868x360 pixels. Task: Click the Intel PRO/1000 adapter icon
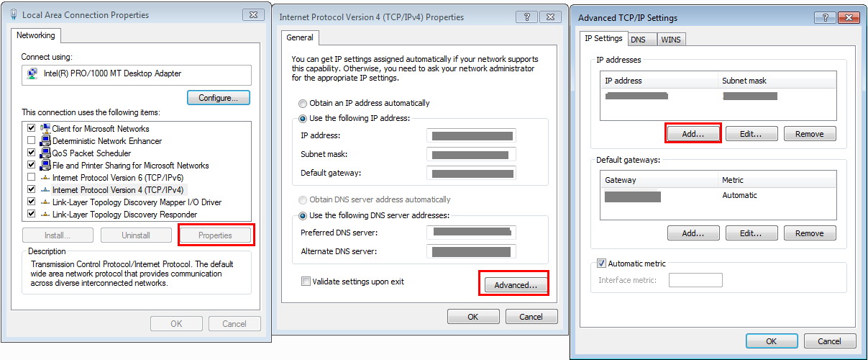[x=32, y=73]
